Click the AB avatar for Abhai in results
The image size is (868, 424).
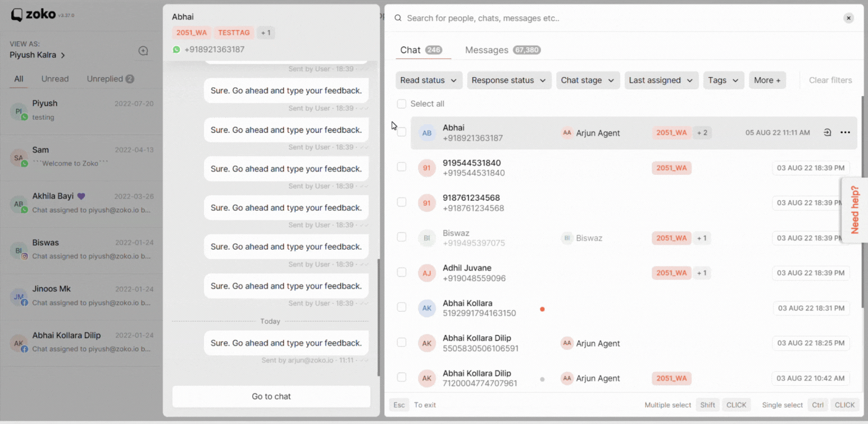[427, 133]
